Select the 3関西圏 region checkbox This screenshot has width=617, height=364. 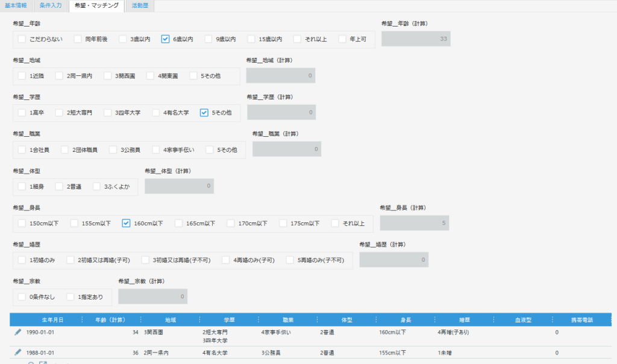click(108, 76)
